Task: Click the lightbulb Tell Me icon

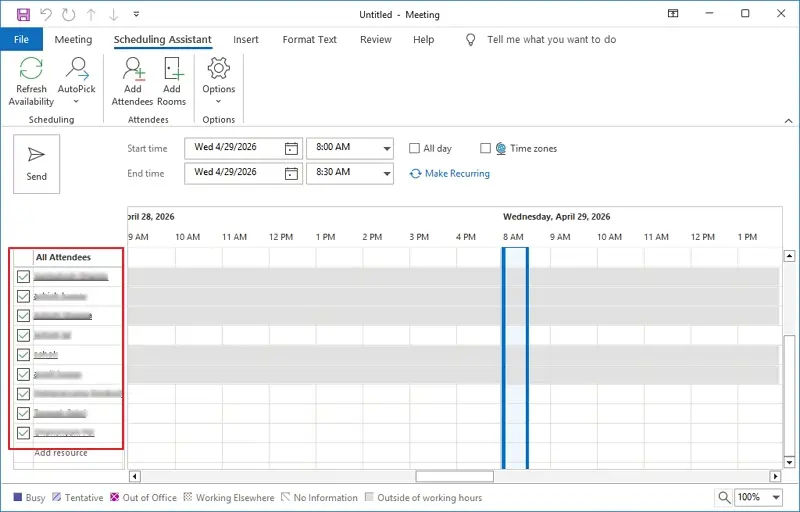Action: [470, 40]
